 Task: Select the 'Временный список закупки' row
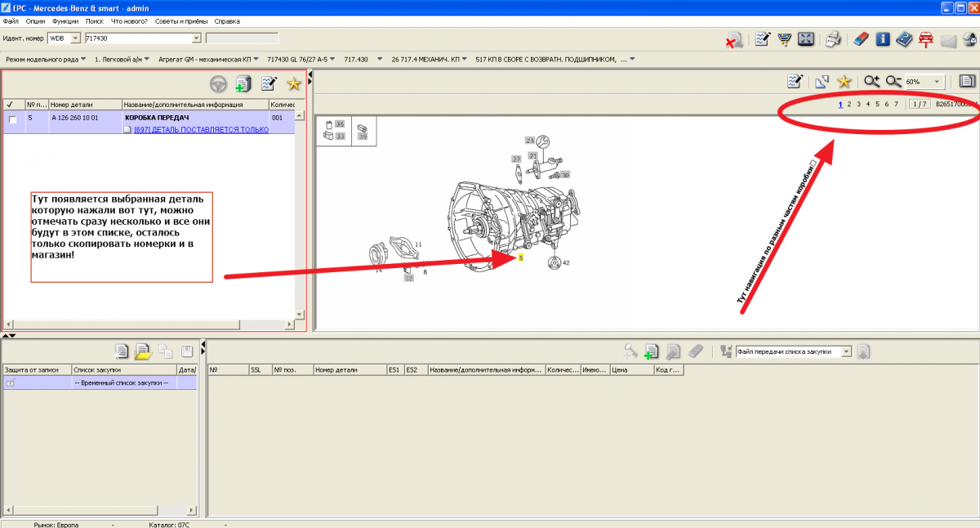100,383
